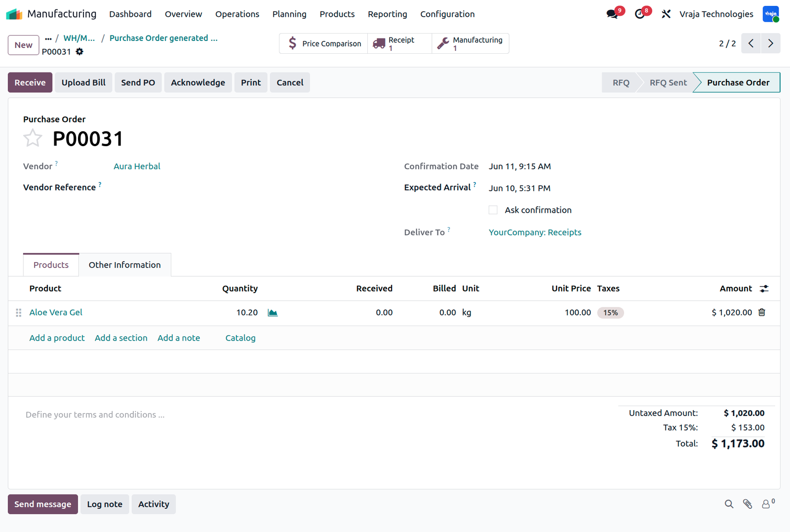
Task: Select the RFQ Sent status stage
Action: [668, 82]
